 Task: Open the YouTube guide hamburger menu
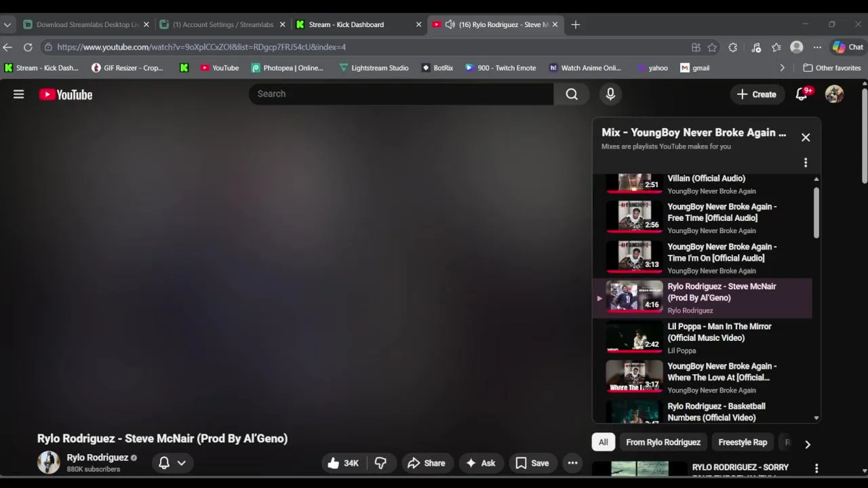pyautogui.click(x=18, y=94)
